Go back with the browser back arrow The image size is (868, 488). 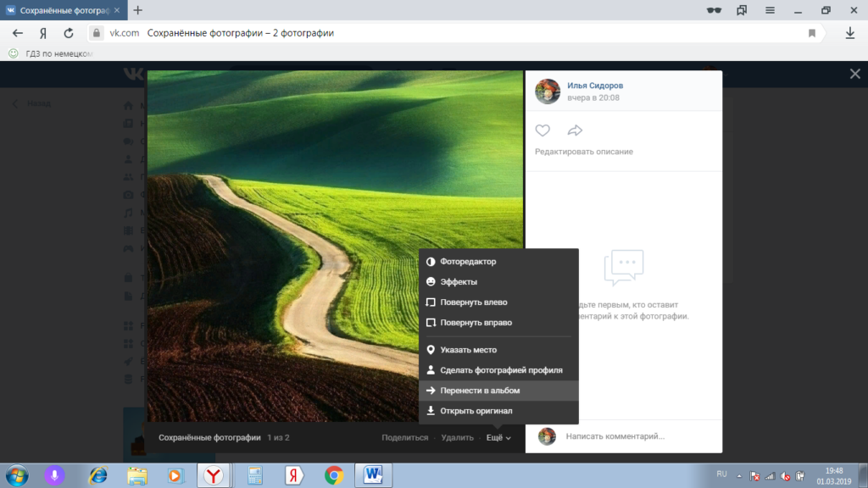(18, 33)
